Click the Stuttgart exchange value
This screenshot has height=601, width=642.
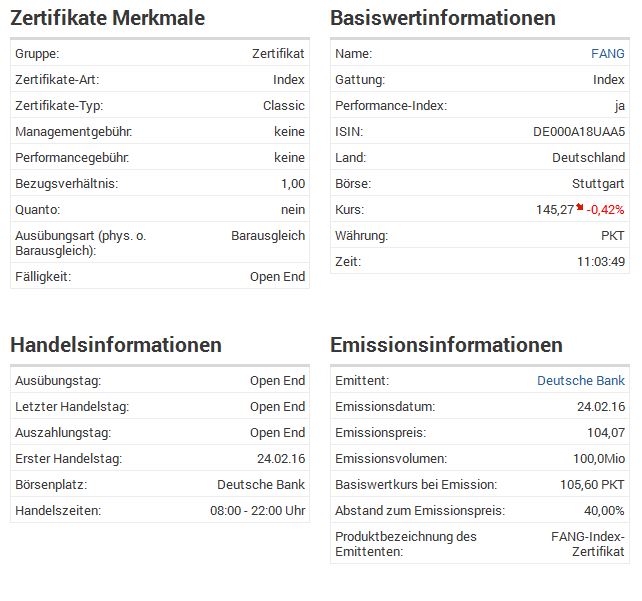598,184
